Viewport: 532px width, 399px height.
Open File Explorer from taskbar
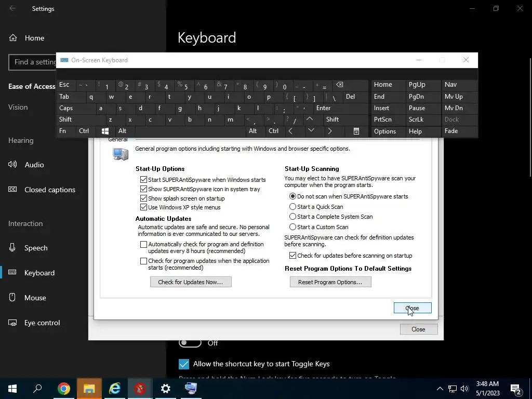point(89,389)
